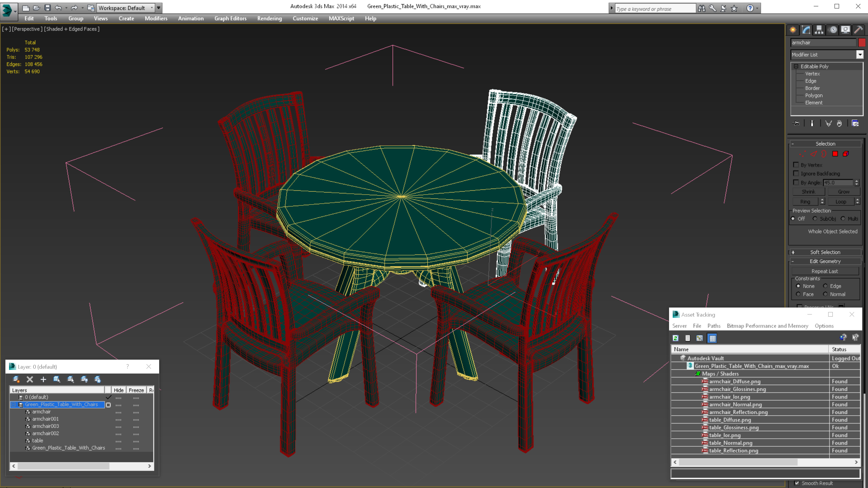Screen dimensions: 868x488
Task: Click the armchair object color swatch
Action: tap(862, 42)
